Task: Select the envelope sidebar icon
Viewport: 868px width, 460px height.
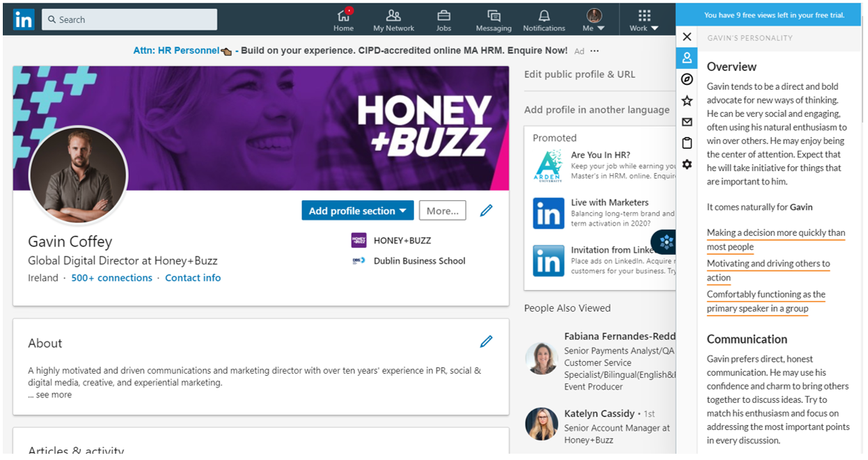Action: (687, 122)
